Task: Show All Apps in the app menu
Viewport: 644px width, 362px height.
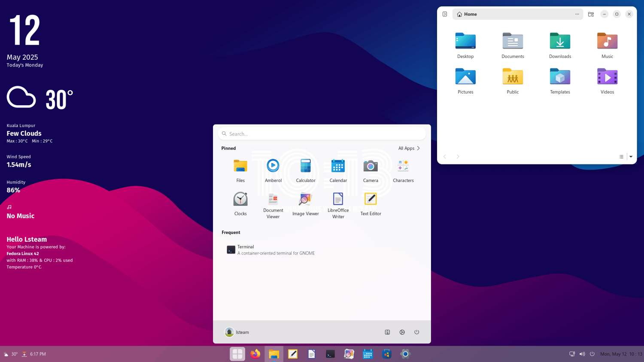Action: [x=409, y=148]
